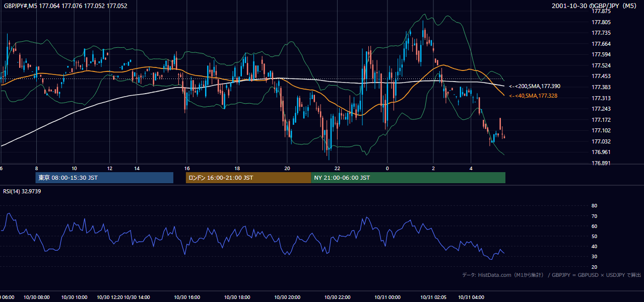This screenshot has height=302, width=644.
Task: Click price axis value 177.664
Action: pos(601,44)
